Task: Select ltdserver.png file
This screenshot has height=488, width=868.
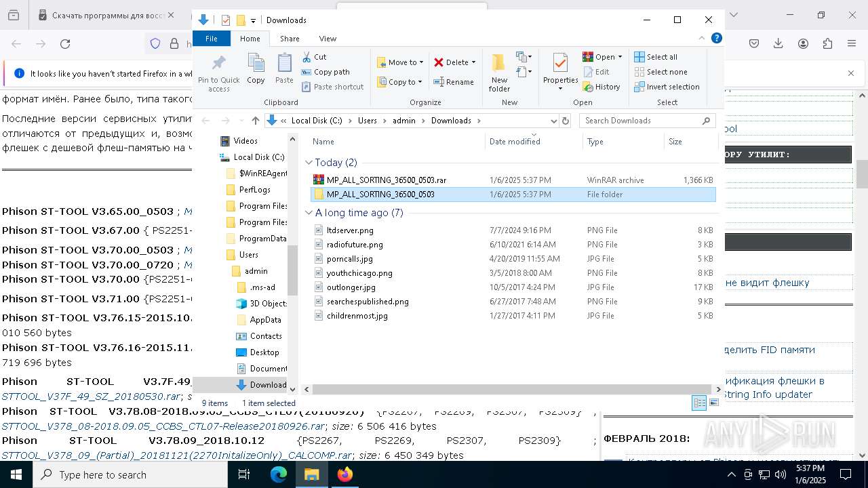Action: 513,230
